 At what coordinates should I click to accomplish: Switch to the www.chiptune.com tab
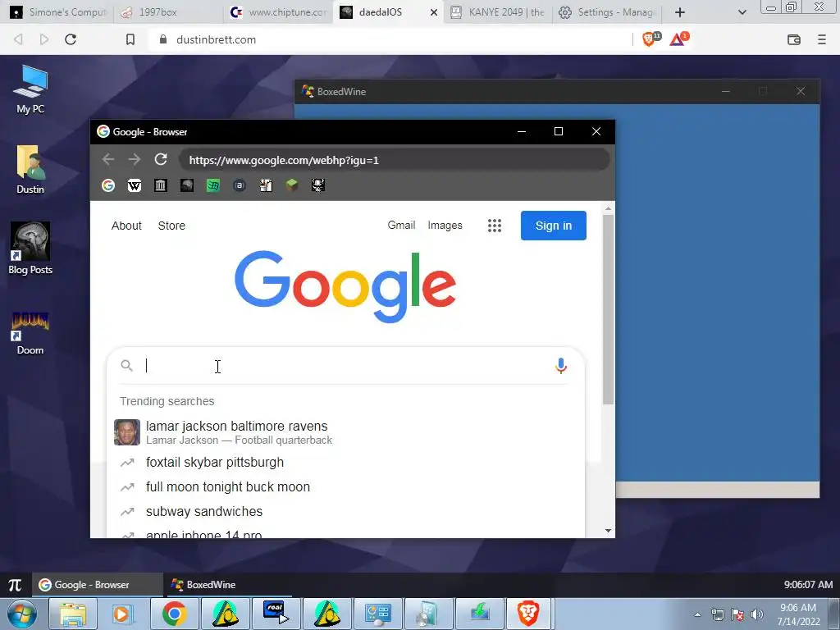pos(278,11)
